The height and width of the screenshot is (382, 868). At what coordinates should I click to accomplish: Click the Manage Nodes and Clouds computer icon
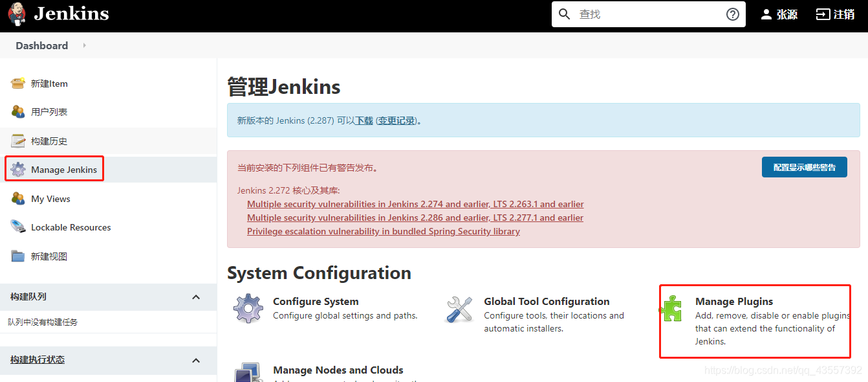tap(248, 372)
